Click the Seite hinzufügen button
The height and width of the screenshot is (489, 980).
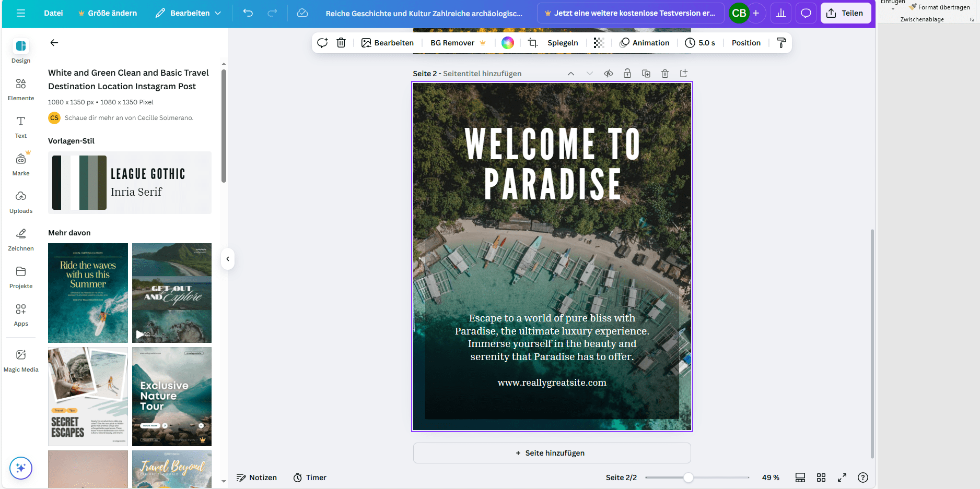click(x=552, y=453)
